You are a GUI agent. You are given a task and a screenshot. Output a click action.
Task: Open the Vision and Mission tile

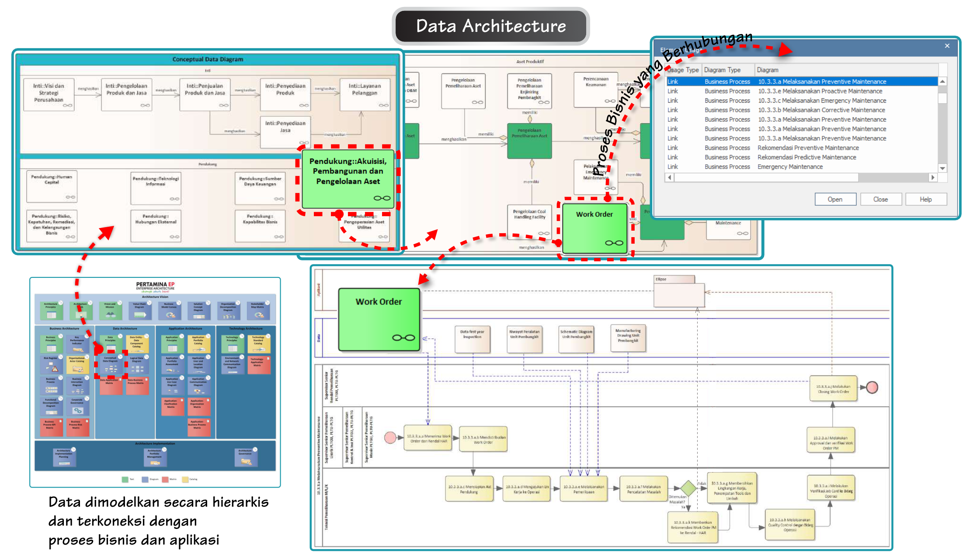(x=111, y=310)
